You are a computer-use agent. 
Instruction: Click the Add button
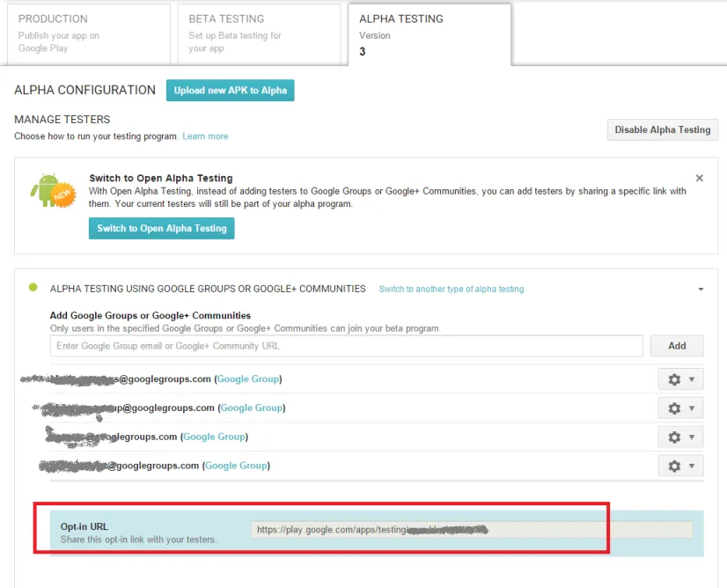pyautogui.click(x=677, y=346)
